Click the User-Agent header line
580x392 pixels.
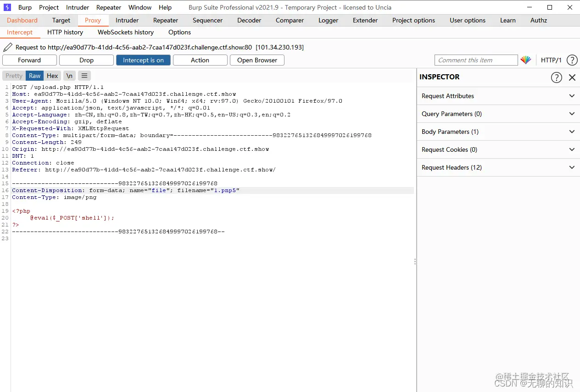[x=177, y=101]
